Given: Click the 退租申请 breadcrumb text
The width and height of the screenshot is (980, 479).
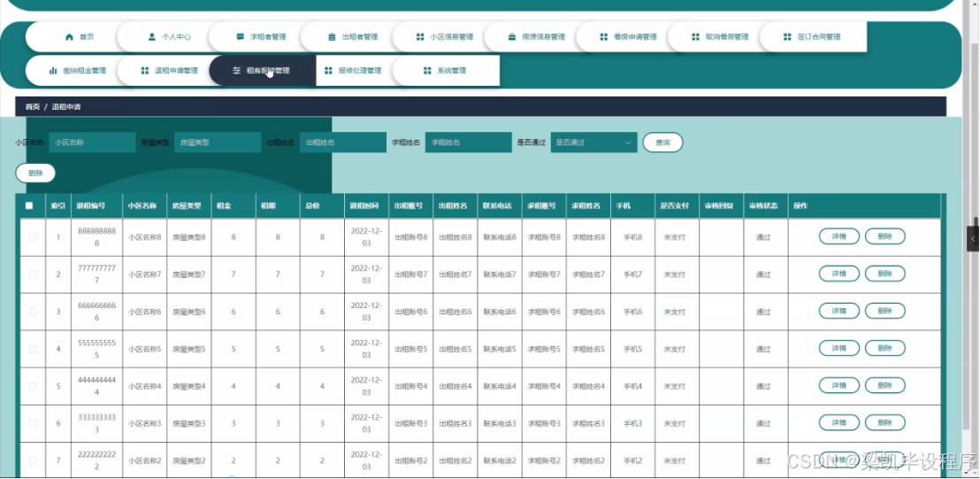Looking at the screenshot, I should [x=66, y=107].
